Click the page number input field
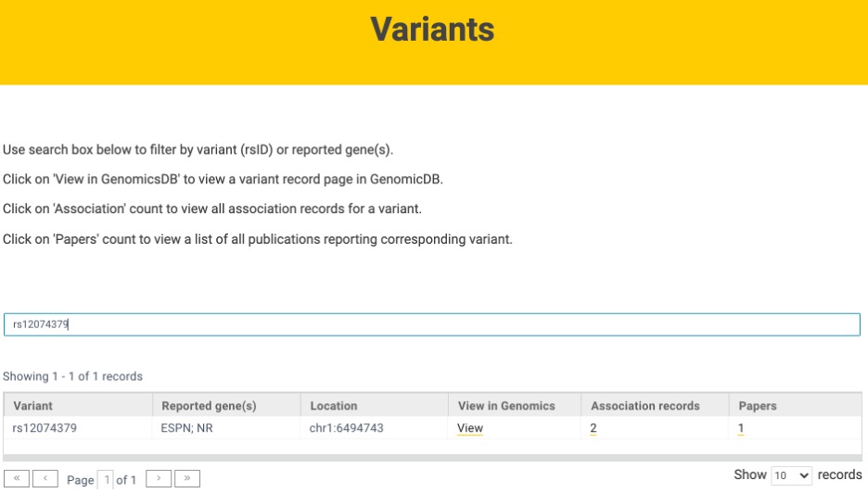 click(x=105, y=479)
